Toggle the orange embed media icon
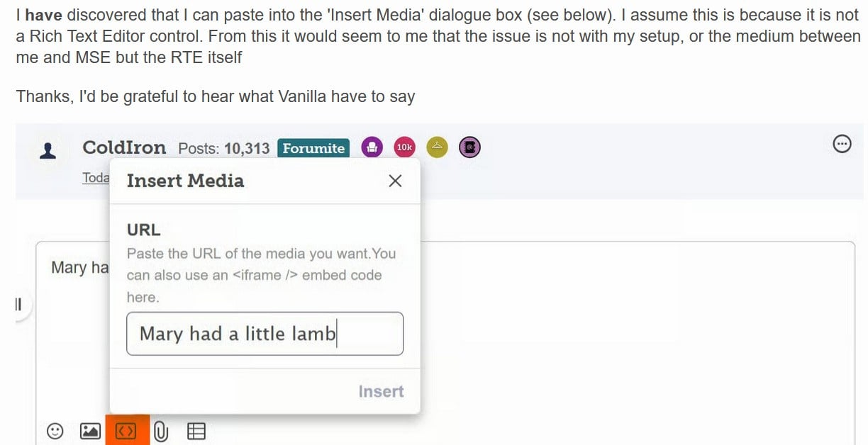Viewport: 868px width, 445px height. pyautogui.click(x=127, y=430)
